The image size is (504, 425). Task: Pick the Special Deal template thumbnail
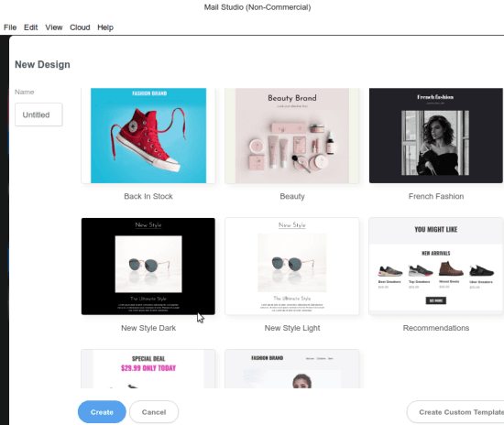148,369
